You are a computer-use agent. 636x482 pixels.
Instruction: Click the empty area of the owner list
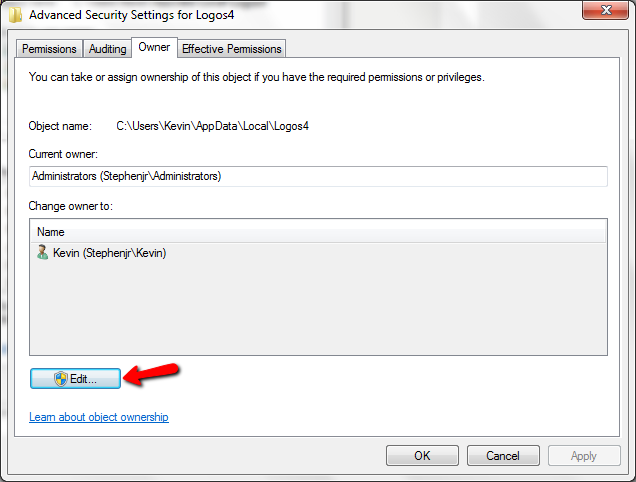point(318,308)
